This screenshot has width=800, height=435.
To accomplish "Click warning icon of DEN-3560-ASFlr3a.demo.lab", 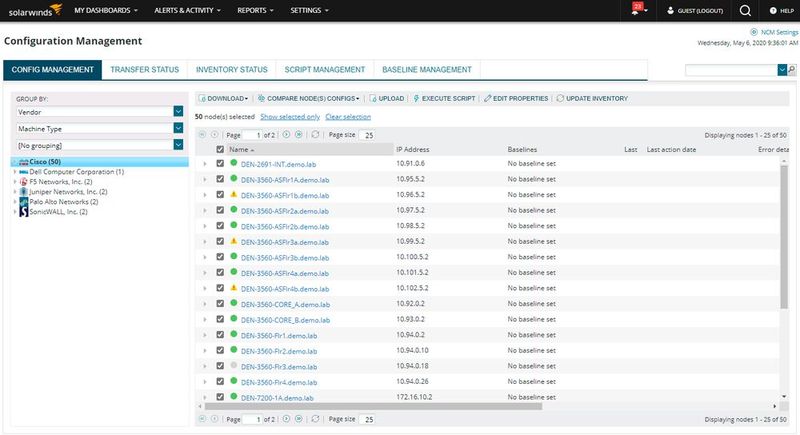I will [234, 241].
